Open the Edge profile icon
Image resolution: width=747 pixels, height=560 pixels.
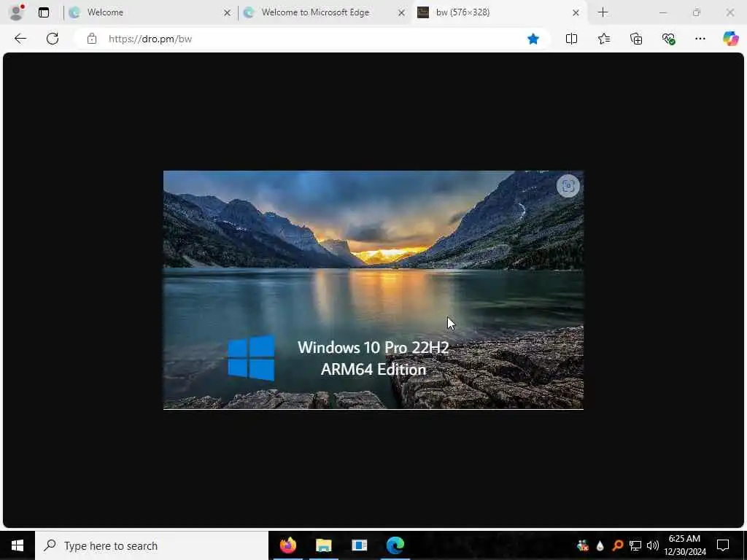(17, 12)
